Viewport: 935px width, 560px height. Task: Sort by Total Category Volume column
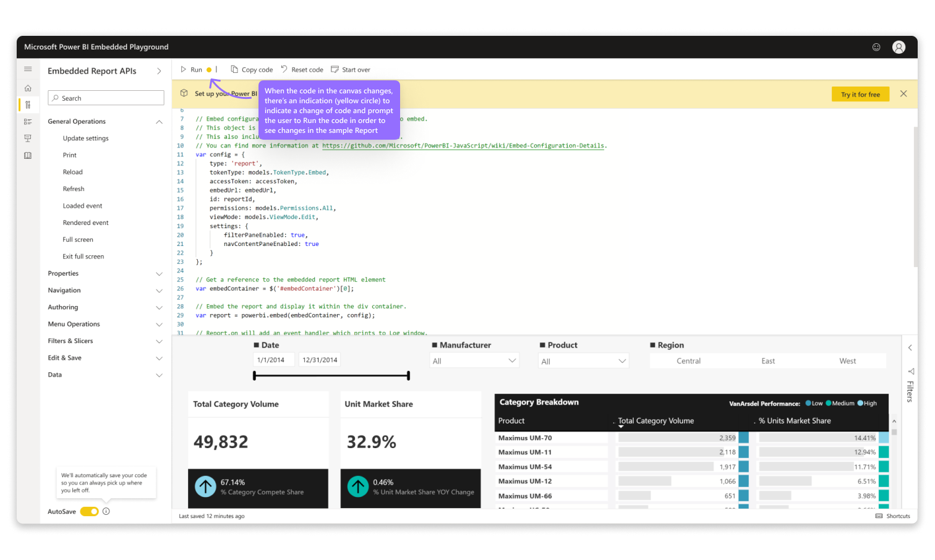656,421
